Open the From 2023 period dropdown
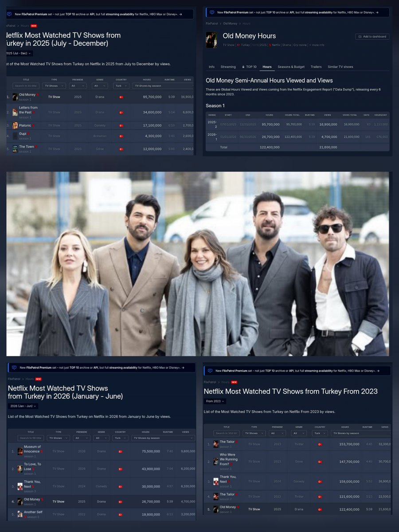The height and width of the screenshot is (532, 399). [216, 401]
